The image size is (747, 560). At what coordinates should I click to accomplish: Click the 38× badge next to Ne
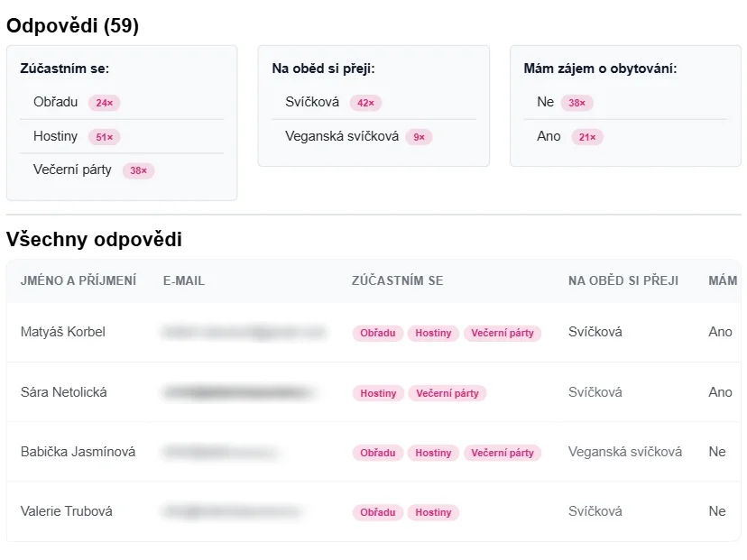click(576, 103)
